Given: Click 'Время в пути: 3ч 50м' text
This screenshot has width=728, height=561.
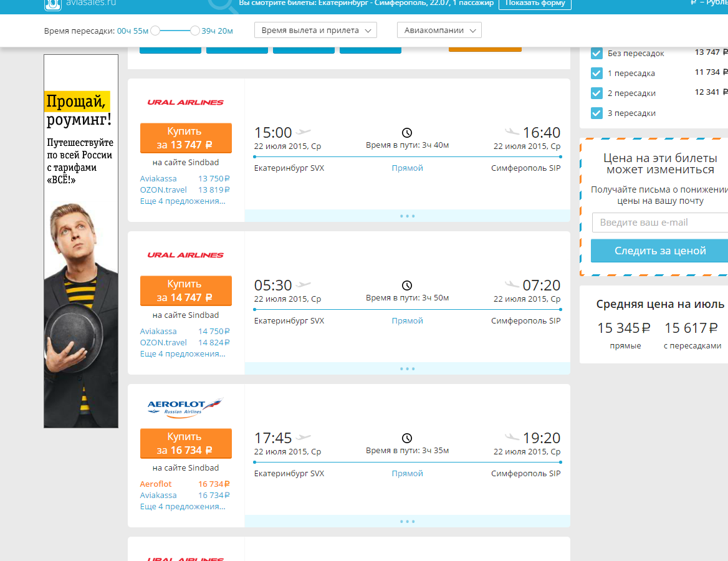Looking at the screenshot, I should click(407, 298).
